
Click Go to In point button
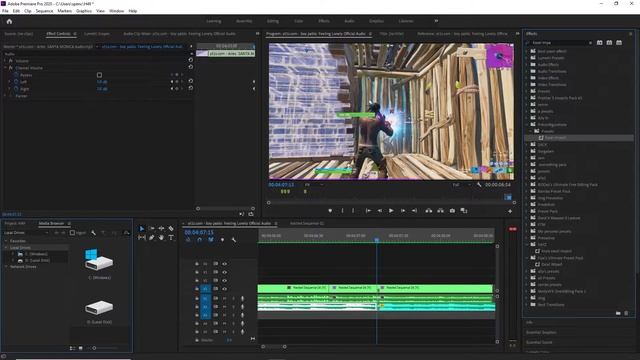(x=368, y=211)
